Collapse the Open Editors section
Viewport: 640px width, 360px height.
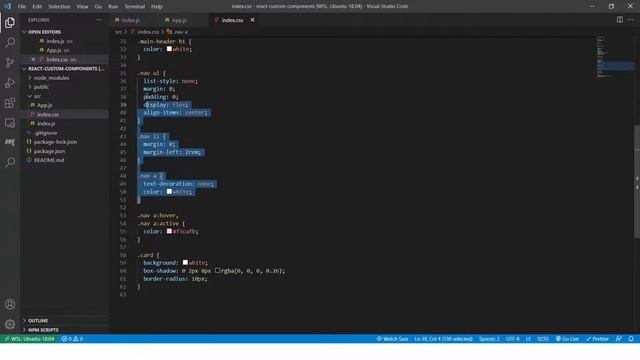pos(44,32)
